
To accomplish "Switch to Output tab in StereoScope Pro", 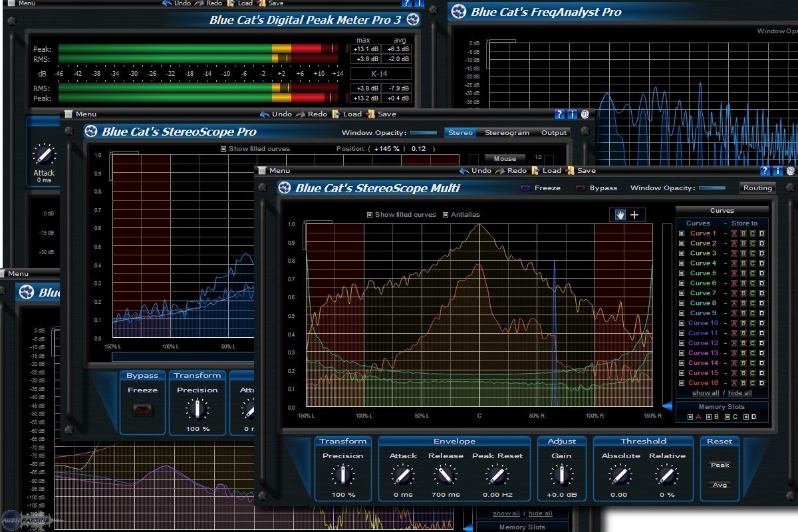I will [554, 133].
